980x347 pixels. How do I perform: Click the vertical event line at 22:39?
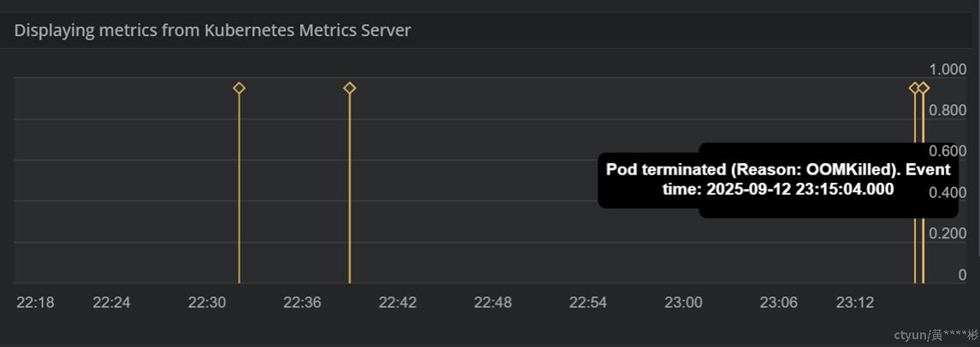[349, 189]
